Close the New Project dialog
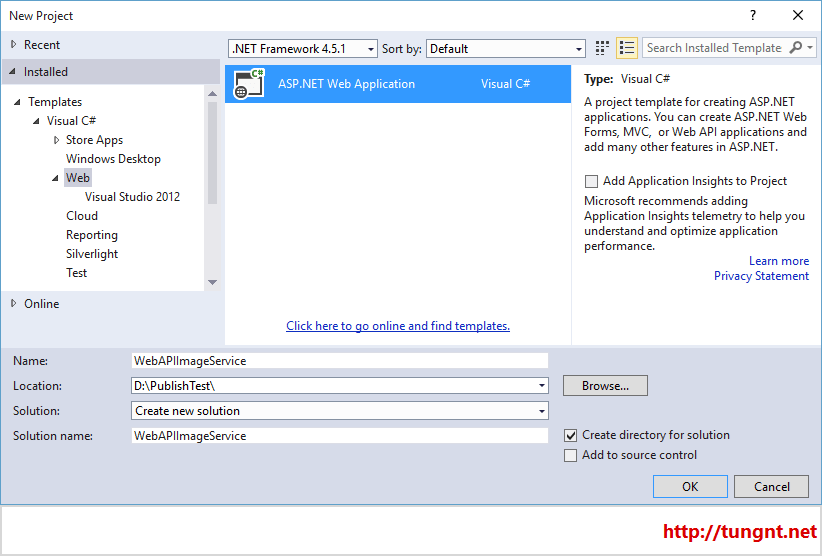Image resolution: width=822 pixels, height=556 pixels. [x=798, y=15]
